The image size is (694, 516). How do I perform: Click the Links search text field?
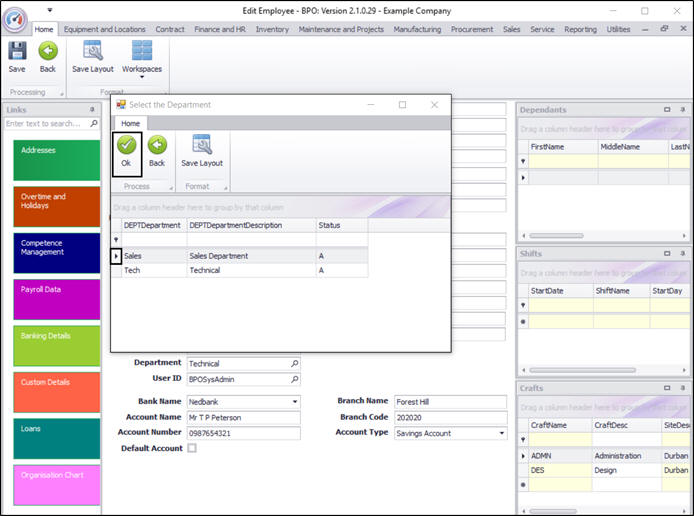coord(46,123)
